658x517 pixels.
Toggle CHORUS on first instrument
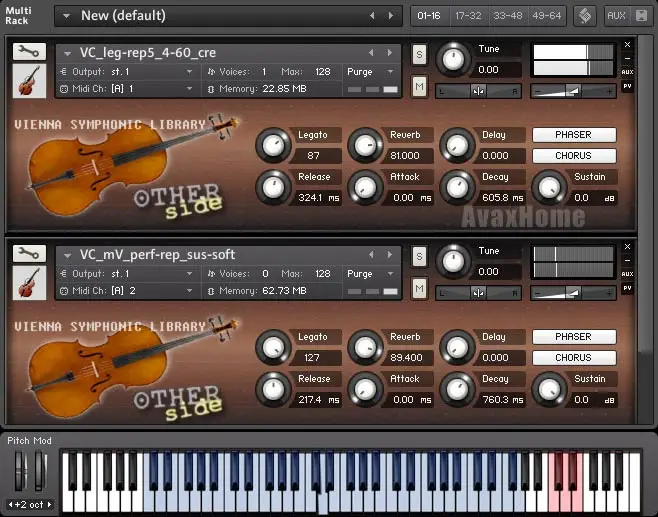click(574, 156)
